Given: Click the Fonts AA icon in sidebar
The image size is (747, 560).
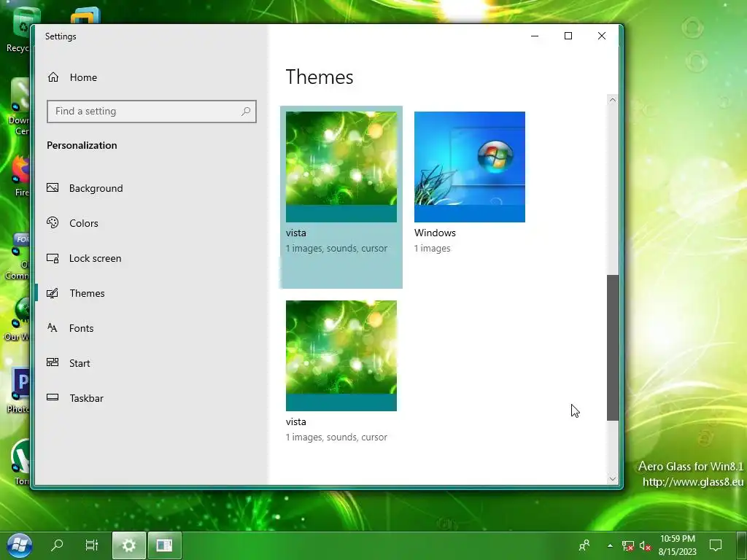Looking at the screenshot, I should click(x=53, y=327).
